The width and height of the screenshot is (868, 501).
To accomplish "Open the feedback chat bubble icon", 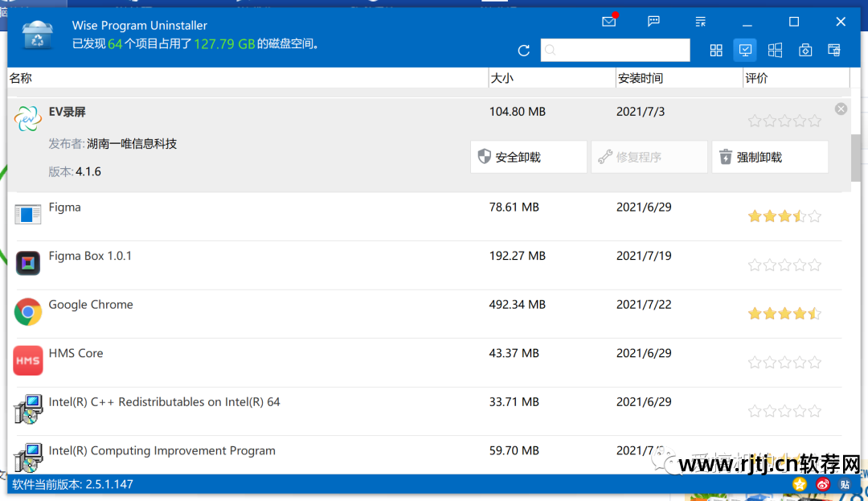I will pyautogui.click(x=654, y=22).
